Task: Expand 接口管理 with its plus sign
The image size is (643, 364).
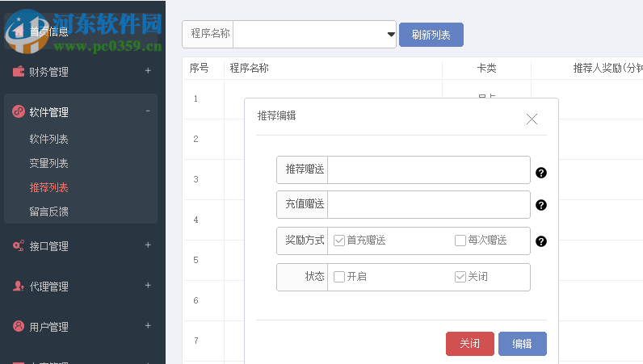Action: click(148, 245)
